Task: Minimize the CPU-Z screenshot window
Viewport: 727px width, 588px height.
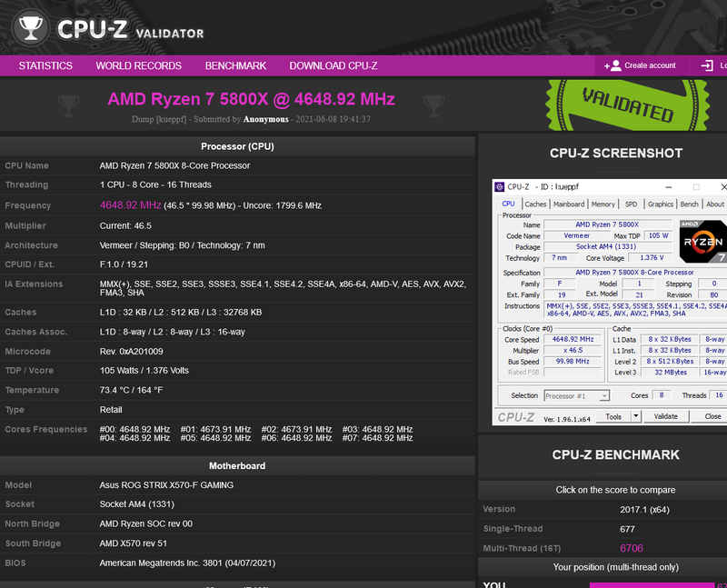Action: tap(671, 186)
